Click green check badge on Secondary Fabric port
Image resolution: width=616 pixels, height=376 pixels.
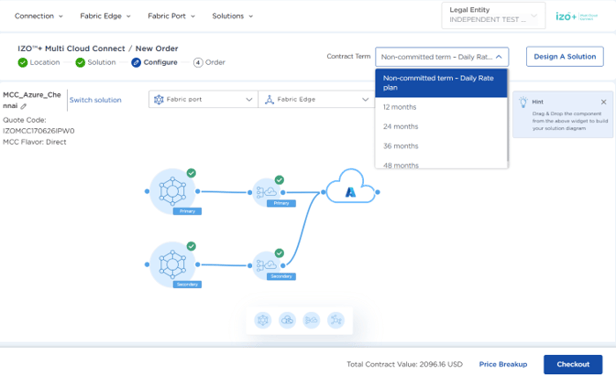[x=191, y=246]
